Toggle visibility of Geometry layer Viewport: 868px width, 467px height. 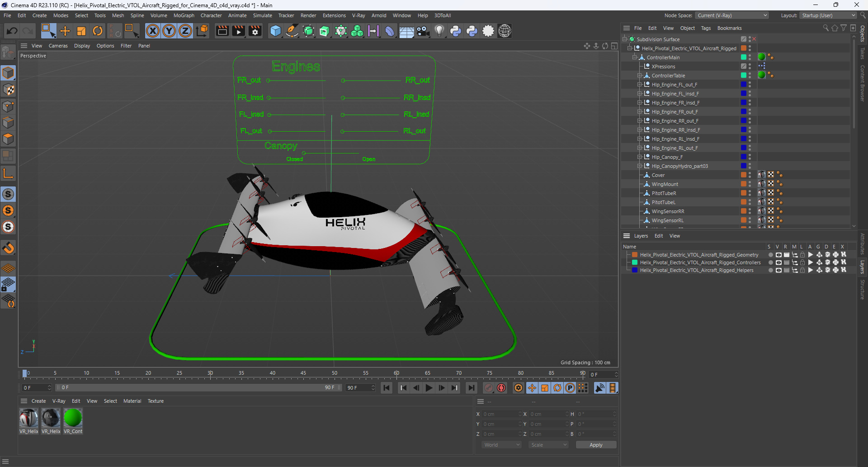778,255
